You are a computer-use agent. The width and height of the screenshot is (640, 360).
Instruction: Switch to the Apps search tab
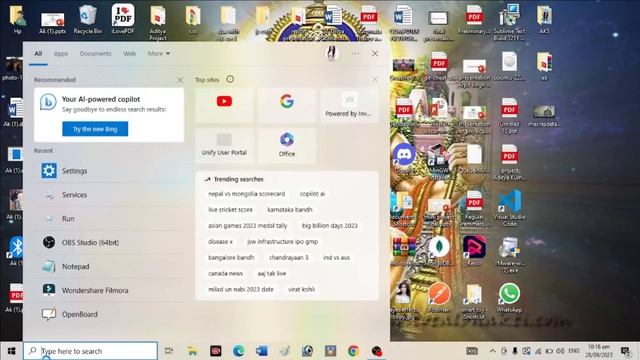61,53
